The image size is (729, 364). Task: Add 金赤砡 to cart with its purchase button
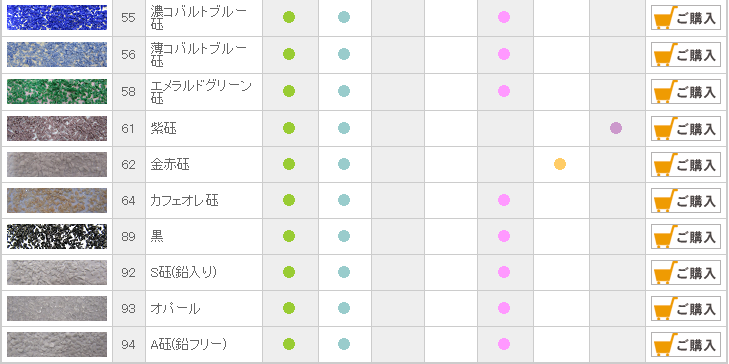[686, 165]
